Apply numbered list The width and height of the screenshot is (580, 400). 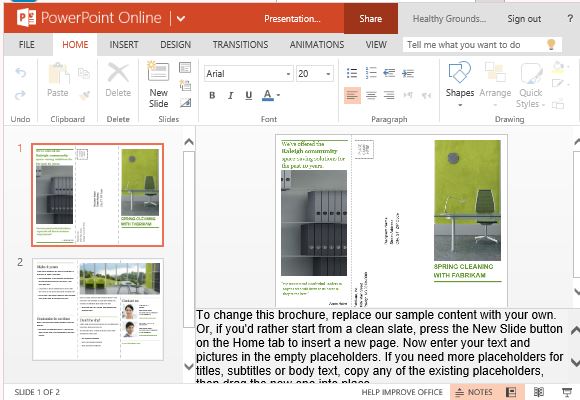pyautogui.click(x=371, y=73)
